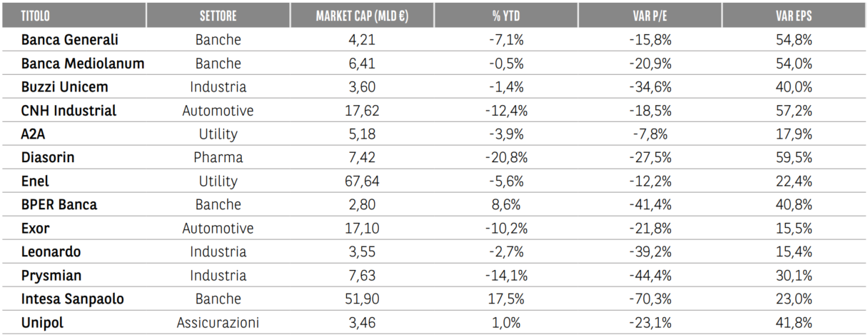Select Intesa Sanpaolo's market cap 51,90

click(x=362, y=299)
